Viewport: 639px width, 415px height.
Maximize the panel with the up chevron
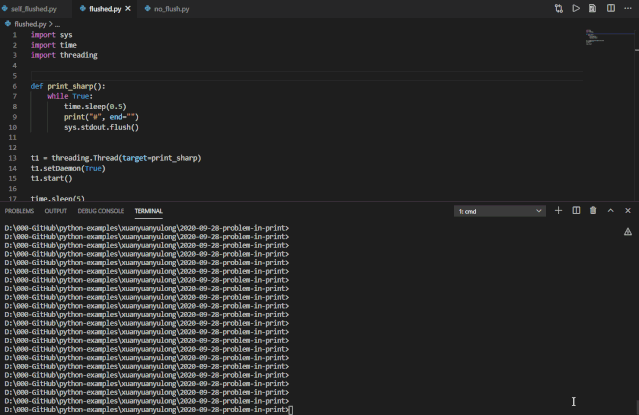point(611,211)
